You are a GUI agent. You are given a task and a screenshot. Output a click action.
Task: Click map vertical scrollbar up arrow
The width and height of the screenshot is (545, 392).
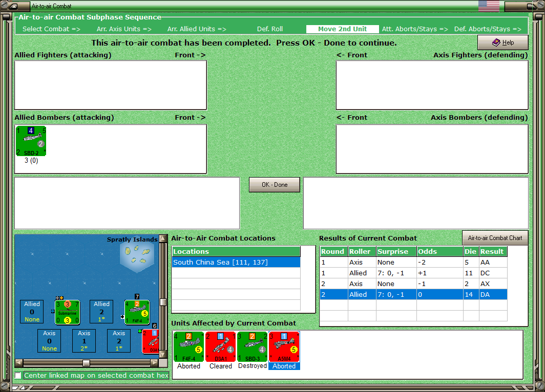click(x=163, y=238)
